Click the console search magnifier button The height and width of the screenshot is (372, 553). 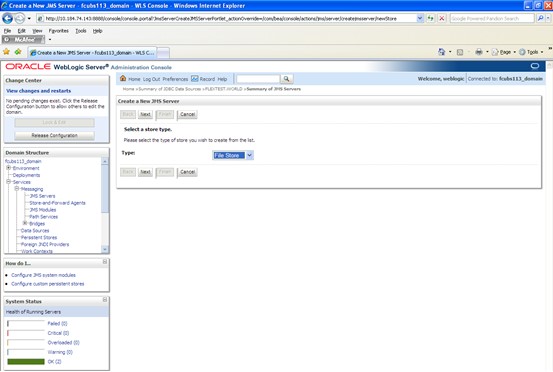(x=286, y=79)
